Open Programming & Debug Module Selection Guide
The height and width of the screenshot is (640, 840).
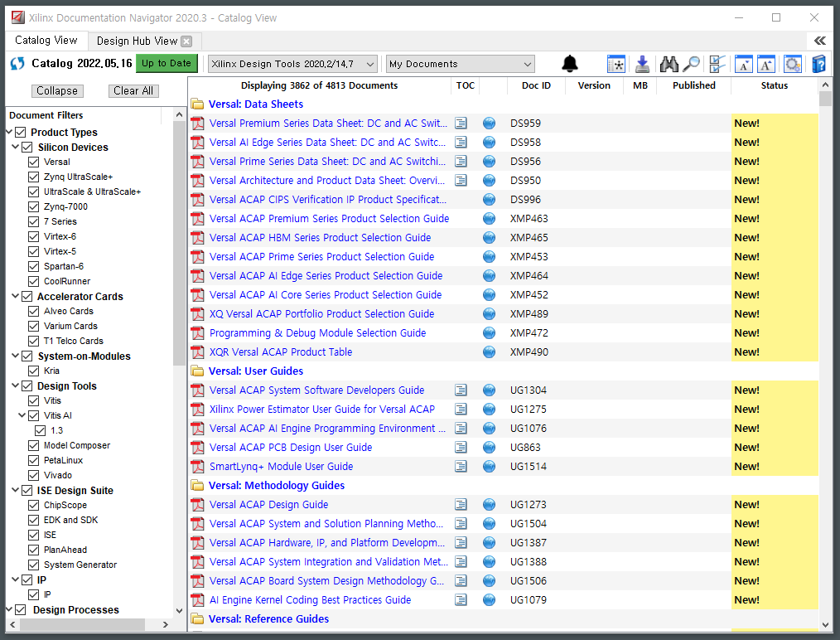coord(317,333)
